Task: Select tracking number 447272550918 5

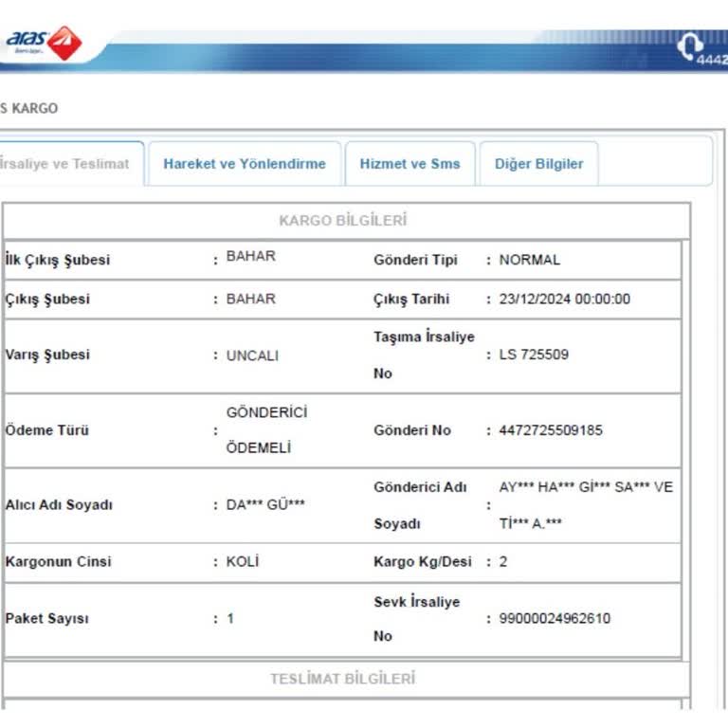Action: coord(551,430)
